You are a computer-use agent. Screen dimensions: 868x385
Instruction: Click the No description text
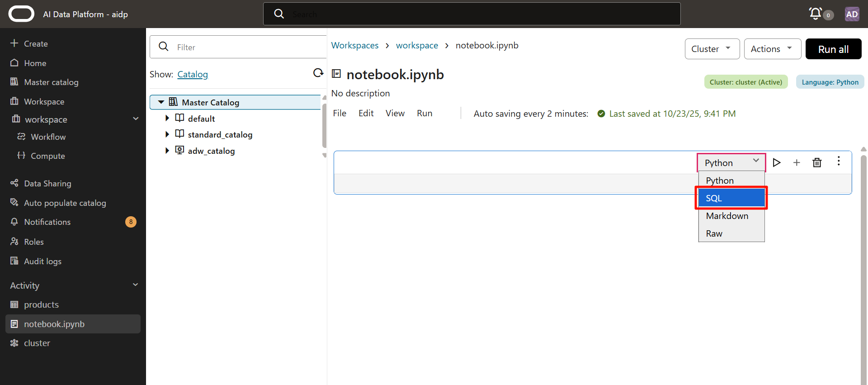[360, 93]
